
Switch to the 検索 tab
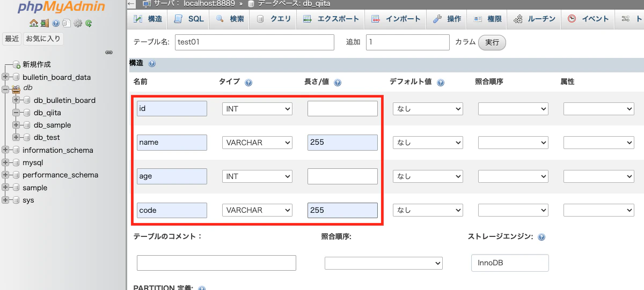pyautogui.click(x=230, y=19)
